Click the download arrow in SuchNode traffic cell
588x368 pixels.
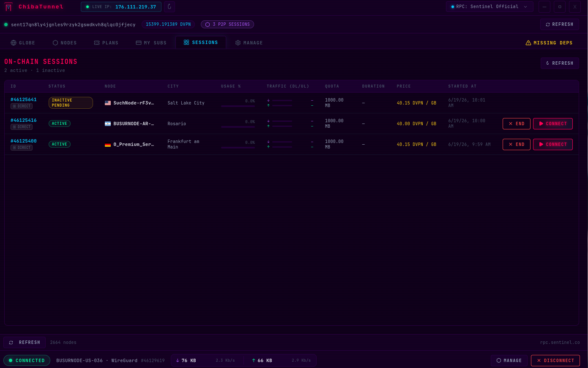point(268,100)
